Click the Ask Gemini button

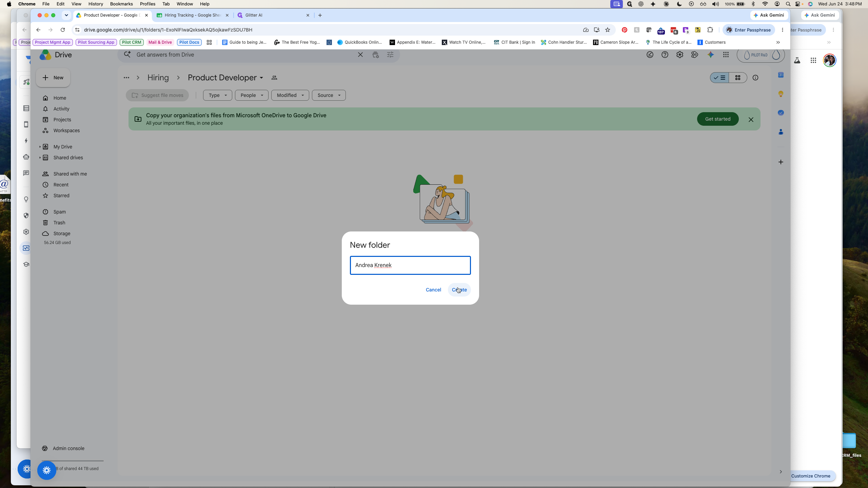tap(769, 15)
